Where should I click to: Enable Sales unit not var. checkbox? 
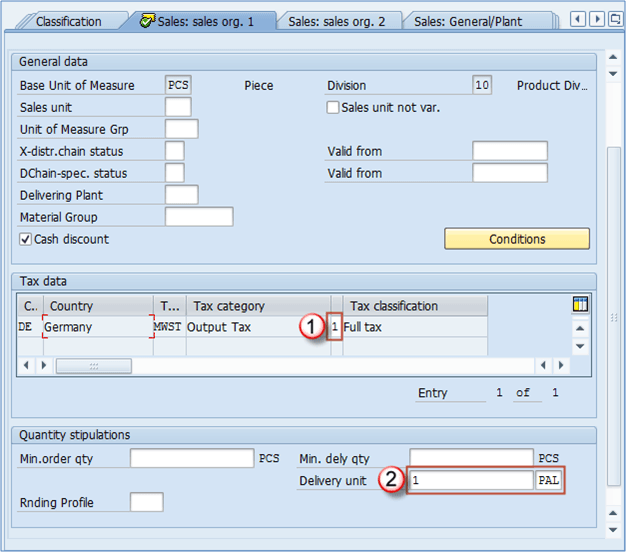click(334, 108)
